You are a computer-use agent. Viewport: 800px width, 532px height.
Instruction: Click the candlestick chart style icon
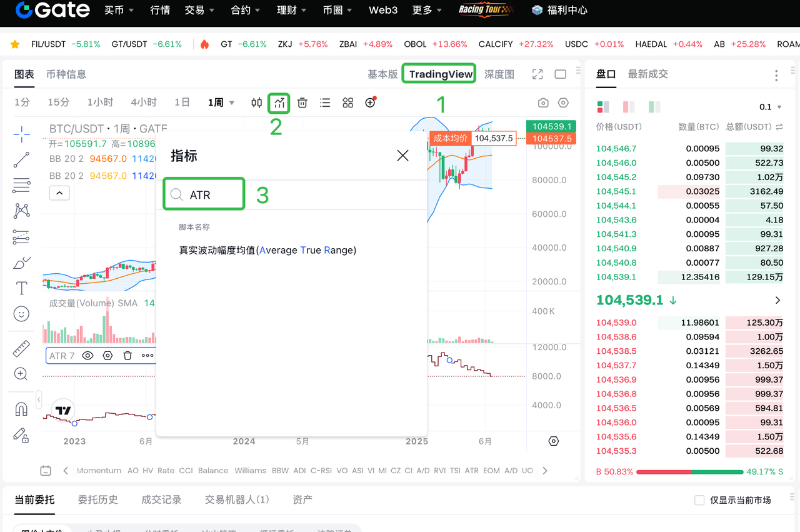pyautogui.click(x=257, y=103)
